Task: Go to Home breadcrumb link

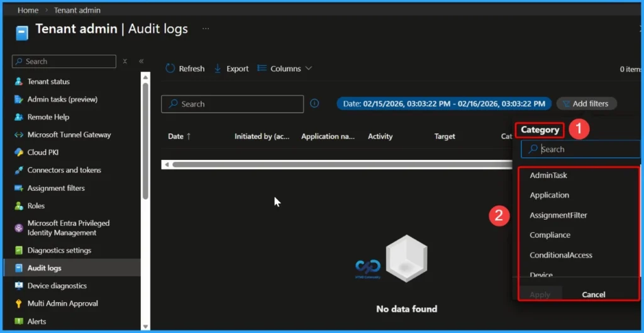Action: coord(28,10)
